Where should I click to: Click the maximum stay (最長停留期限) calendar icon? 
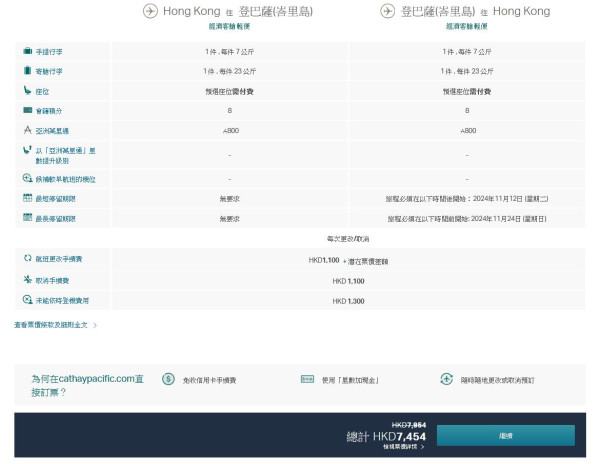[x=27, y=217]
